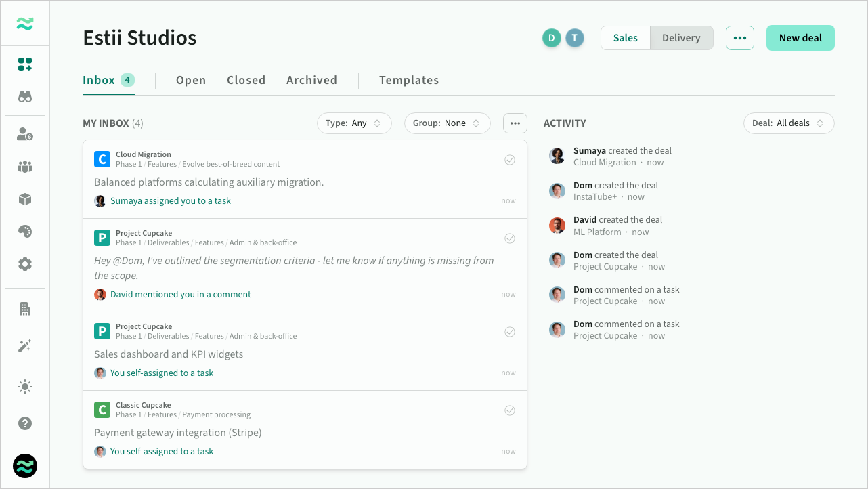Image resolution: width=868 pixels, height=489 pixels.
Task: Mark Cloud Migration inbox item done
Action: coord(510,160)
